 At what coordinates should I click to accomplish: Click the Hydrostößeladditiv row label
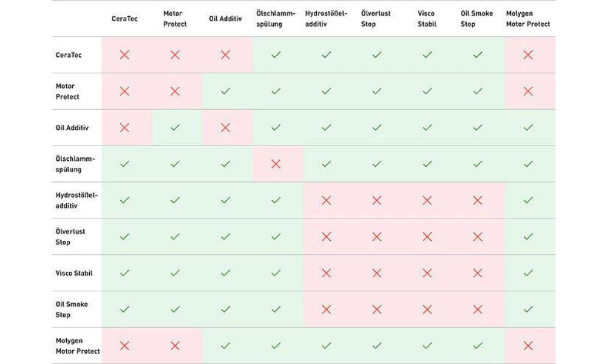pyautogui.click(x=76, y=200)
